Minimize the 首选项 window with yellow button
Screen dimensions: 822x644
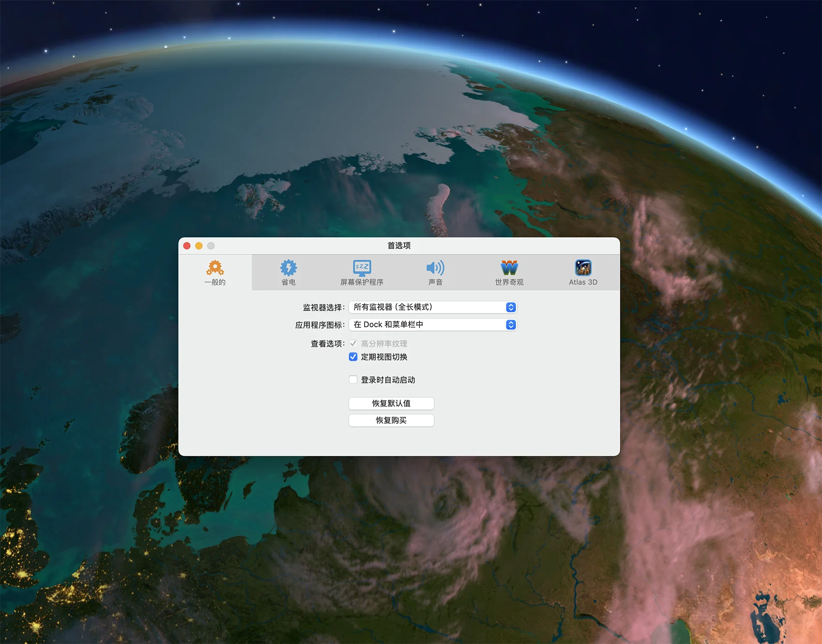(x=199, y=246)
